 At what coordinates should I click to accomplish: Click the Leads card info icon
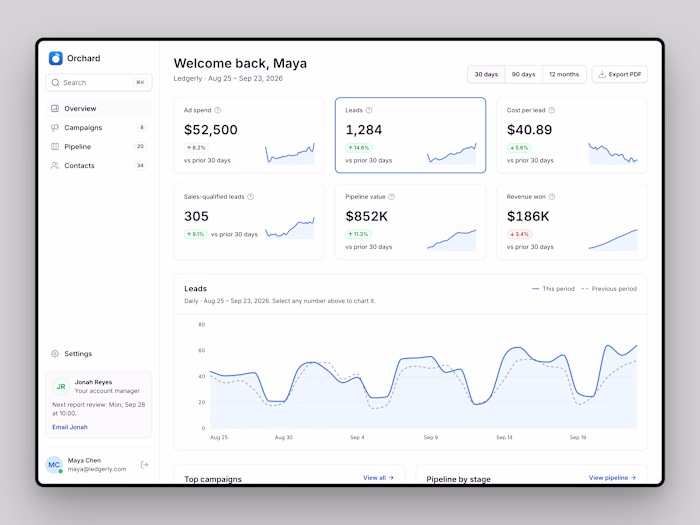click(x=369, y=110)
